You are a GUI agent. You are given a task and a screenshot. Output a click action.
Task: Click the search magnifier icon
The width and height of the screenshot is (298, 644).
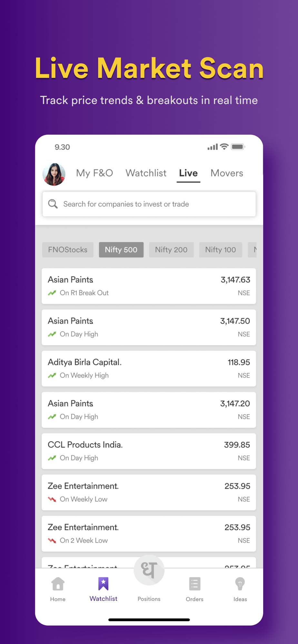[53, 204]
